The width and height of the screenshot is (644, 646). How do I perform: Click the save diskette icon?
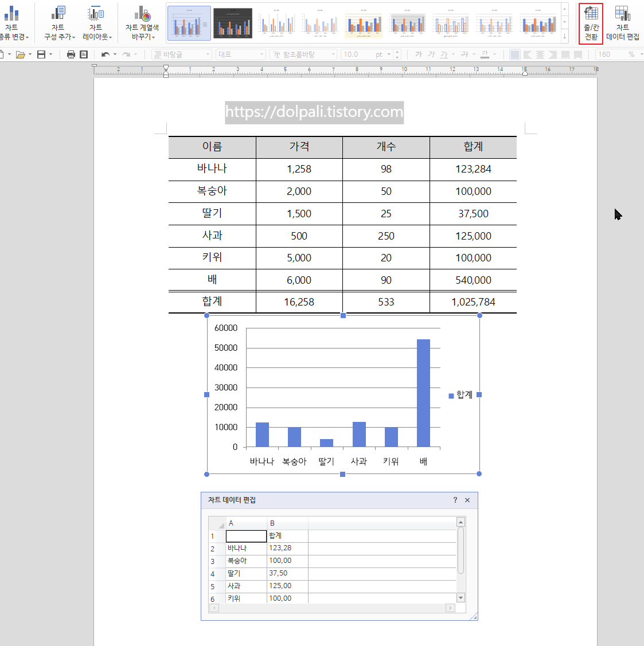pos(41,54)
